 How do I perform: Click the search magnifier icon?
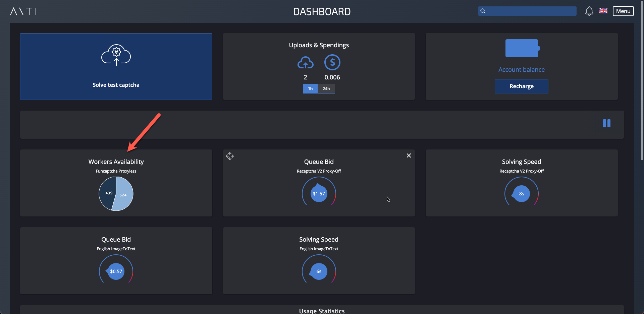coord(483,11)
